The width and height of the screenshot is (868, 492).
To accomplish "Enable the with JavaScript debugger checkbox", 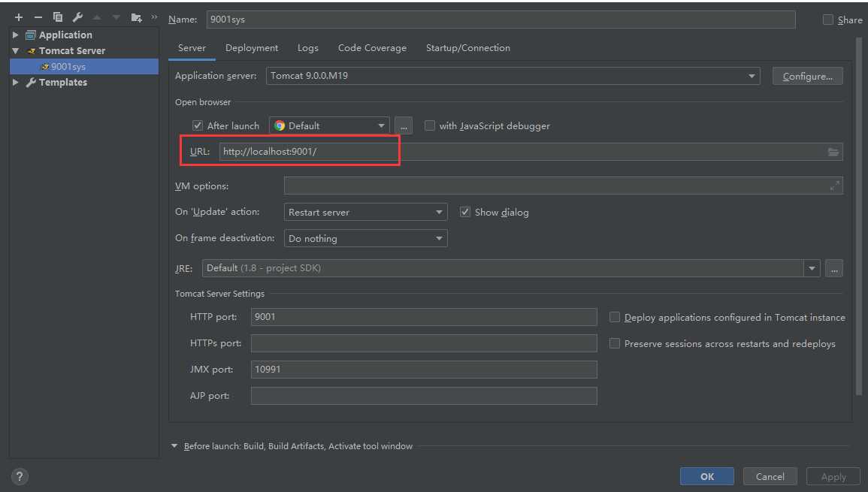I will point(430,125).
